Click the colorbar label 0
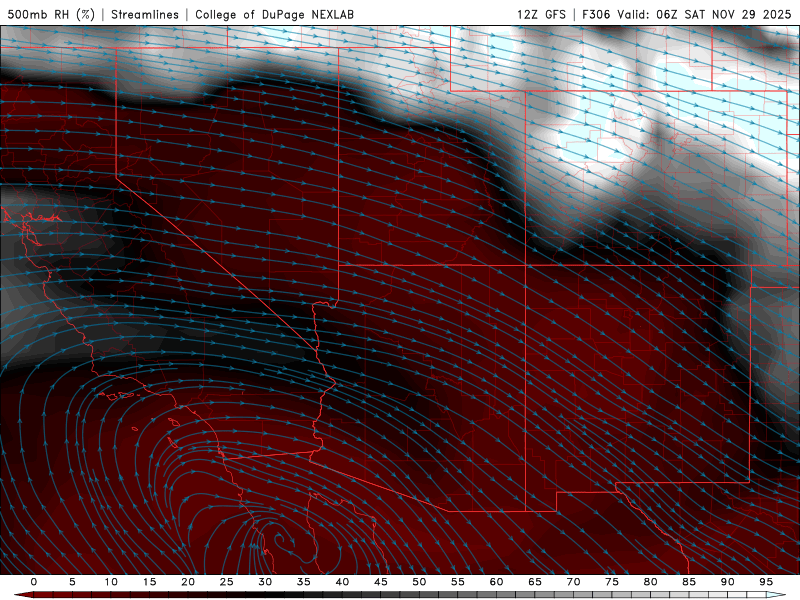This screenshot has width=800, height=600. (x=34, y=582)
